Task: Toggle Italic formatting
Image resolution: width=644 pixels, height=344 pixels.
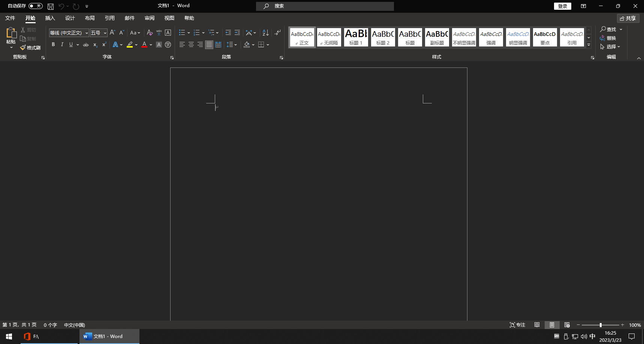Action: [x=62, y=45]
